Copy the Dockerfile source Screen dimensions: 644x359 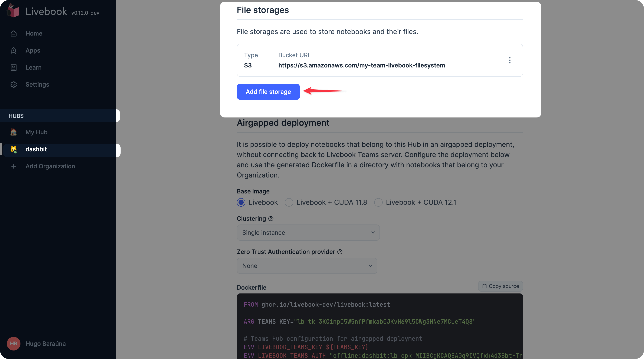500,286
